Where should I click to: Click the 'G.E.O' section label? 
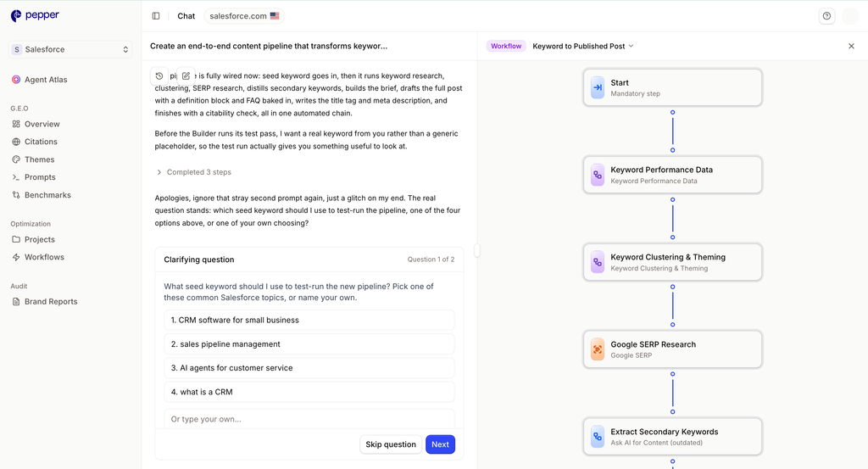19,109
